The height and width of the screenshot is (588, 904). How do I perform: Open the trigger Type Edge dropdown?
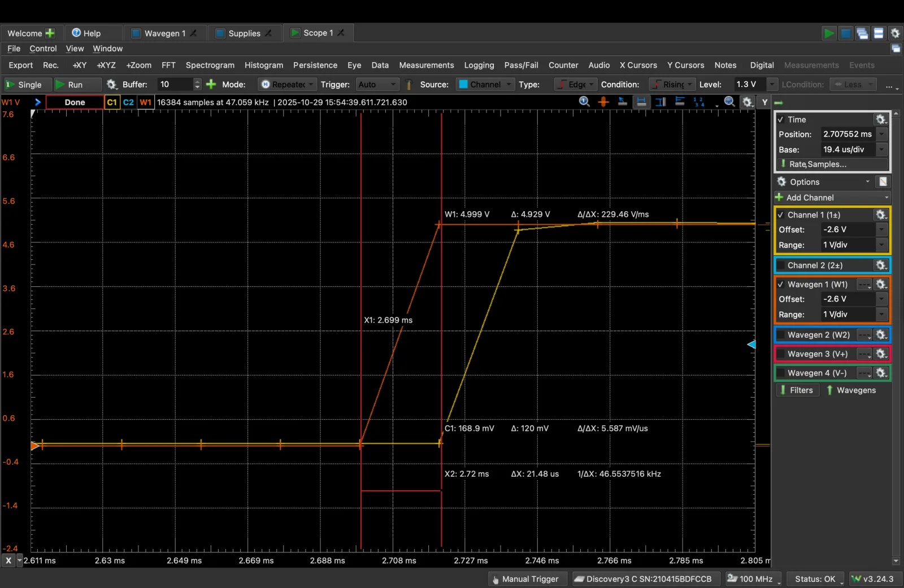click(576, 84)
